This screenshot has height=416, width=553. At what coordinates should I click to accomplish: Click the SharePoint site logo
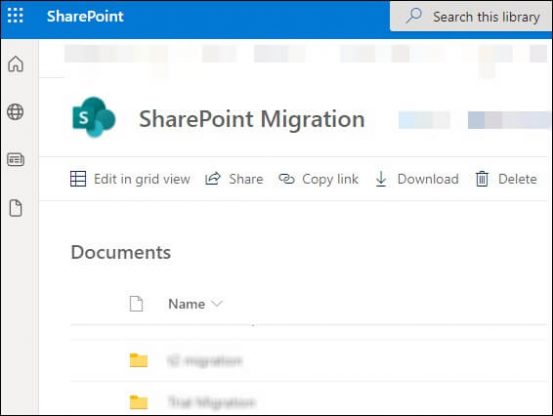[x=94, y=117]
